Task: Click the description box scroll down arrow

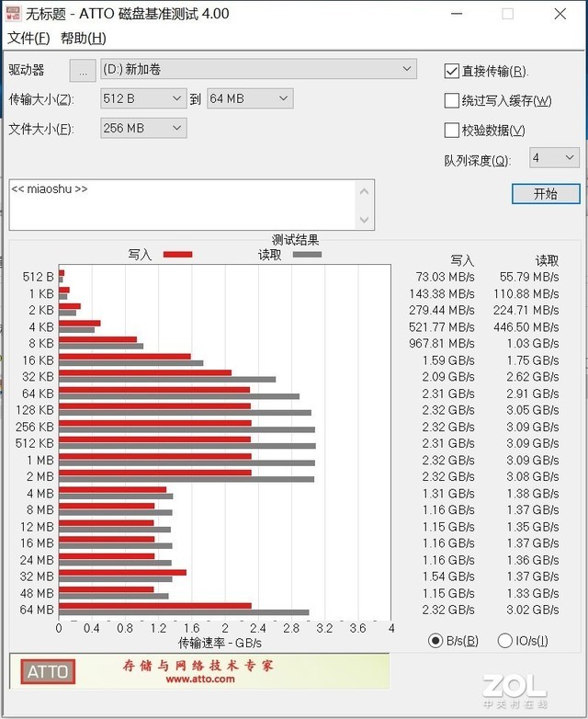Action: pyautogui.click(x=365, y=220)
